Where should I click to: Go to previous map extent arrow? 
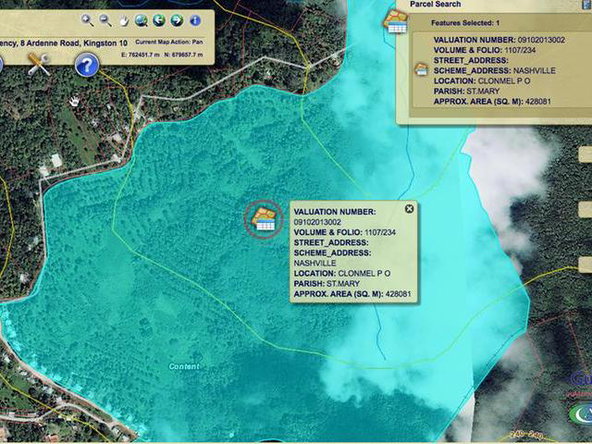[x=159, y=20]
